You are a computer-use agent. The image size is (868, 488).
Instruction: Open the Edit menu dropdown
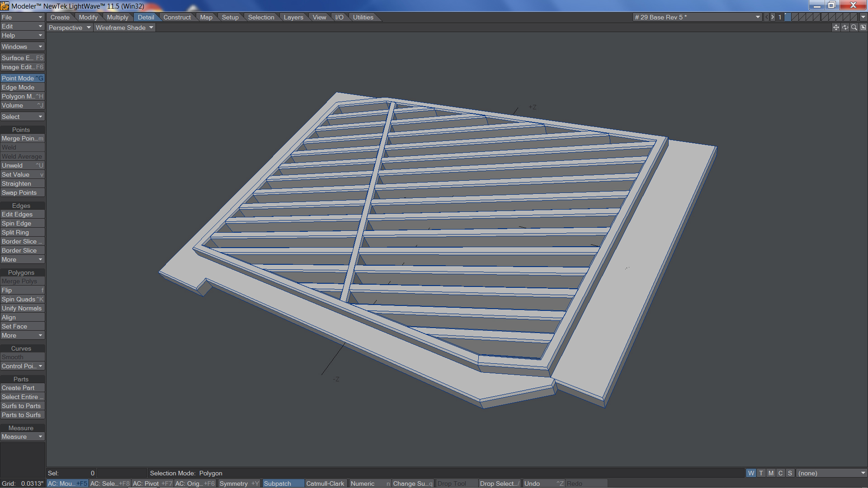click(22, 26)
